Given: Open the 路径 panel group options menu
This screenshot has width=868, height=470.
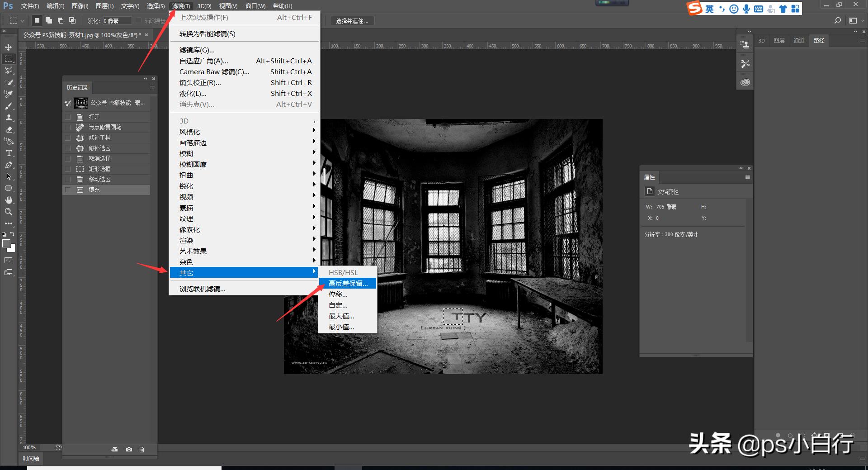Looking at the screenshot, I should point(862,41).
